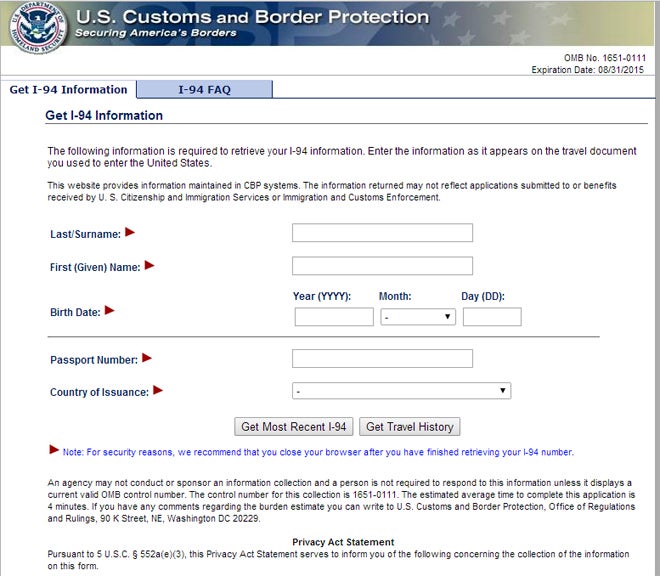Click the 'Month:' label

pyautogui.click(x=395, y=296)
